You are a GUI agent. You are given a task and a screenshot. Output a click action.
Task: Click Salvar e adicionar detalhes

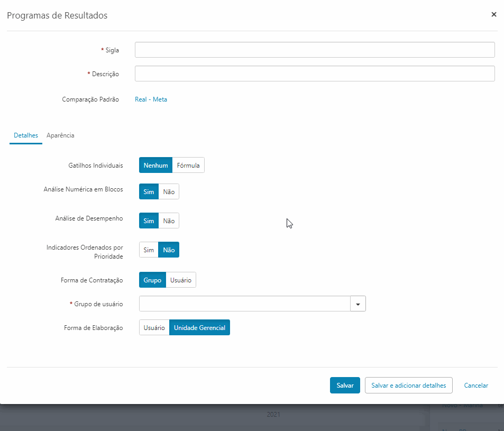pos(408,386)
